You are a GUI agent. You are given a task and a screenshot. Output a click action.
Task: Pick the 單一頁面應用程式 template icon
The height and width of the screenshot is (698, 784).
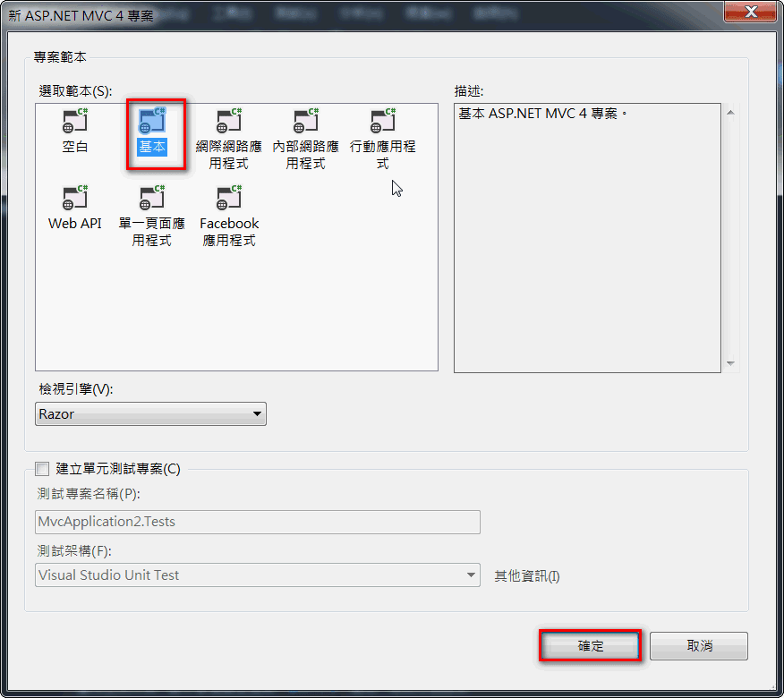152,198
